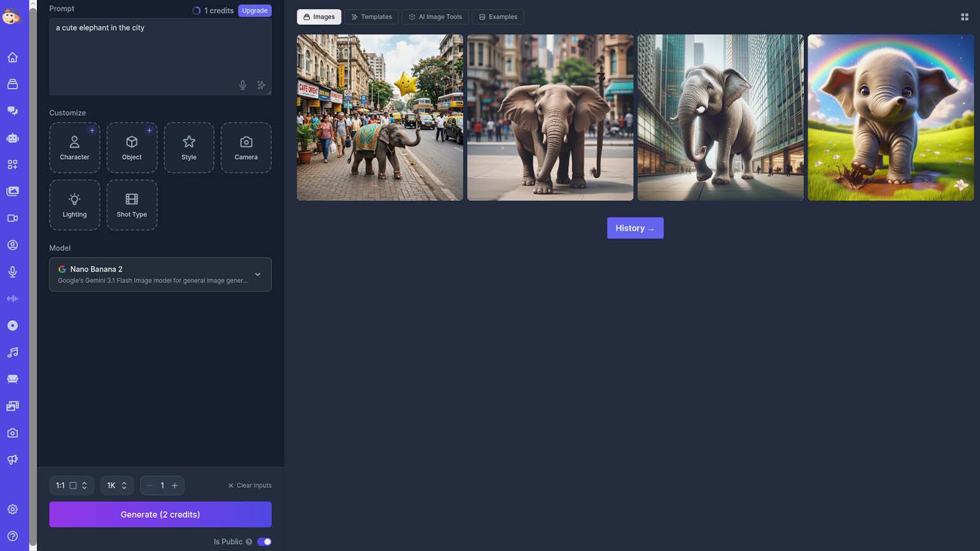The width and height of the screenshot is (980, 551).
Task: Click the microphone icon in prompt box
Action: click(x=242, y=85)
